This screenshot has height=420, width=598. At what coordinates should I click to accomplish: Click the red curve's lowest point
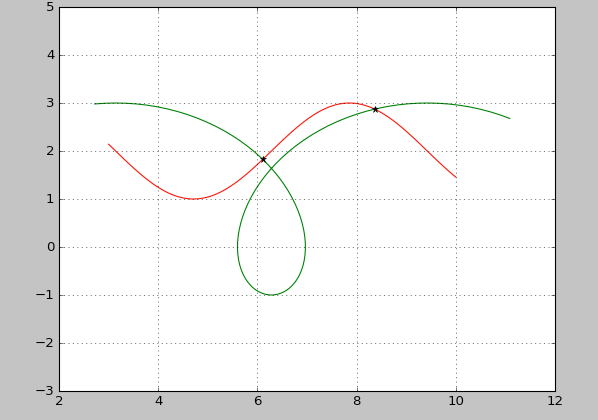(x=194, y=199)
